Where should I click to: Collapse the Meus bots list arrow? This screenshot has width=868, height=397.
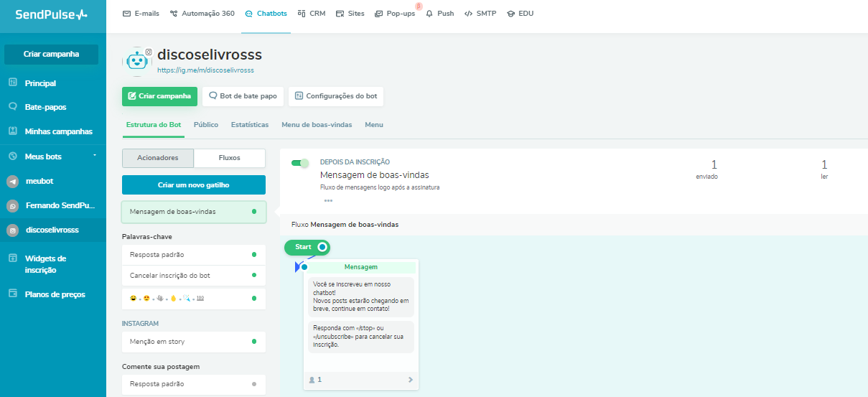[x=95, y=157]
